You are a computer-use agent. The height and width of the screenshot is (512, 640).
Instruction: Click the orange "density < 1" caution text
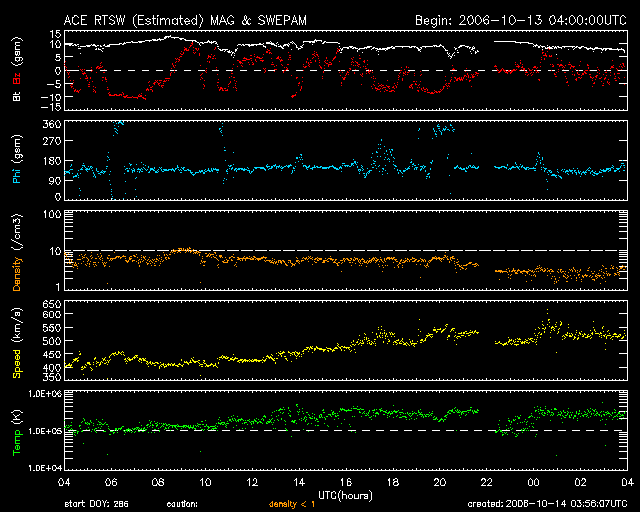(x=292, y=504)
